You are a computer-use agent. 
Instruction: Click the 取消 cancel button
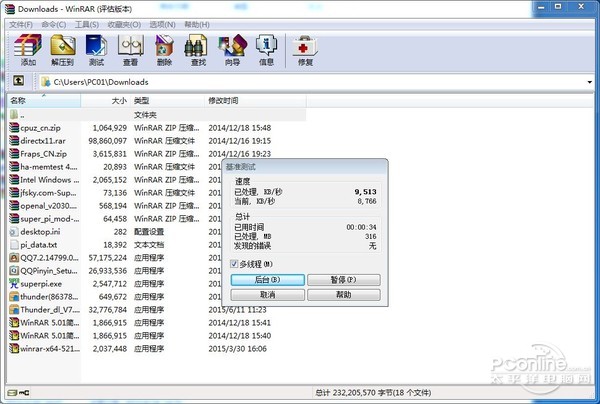[x=267, y=295]
